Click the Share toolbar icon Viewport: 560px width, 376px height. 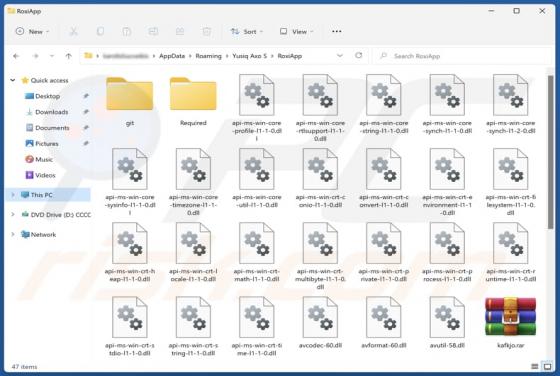coord(180,31)
